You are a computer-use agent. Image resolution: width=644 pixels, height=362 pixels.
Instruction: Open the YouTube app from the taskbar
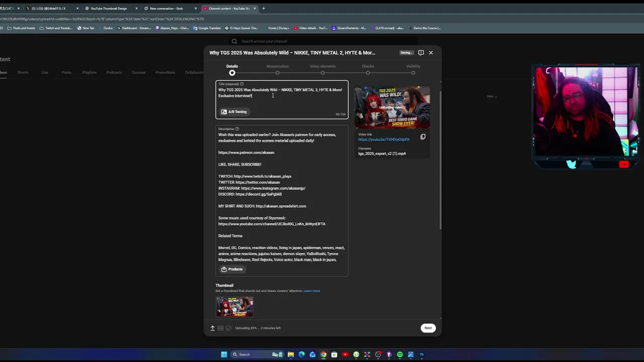[345, 354]
